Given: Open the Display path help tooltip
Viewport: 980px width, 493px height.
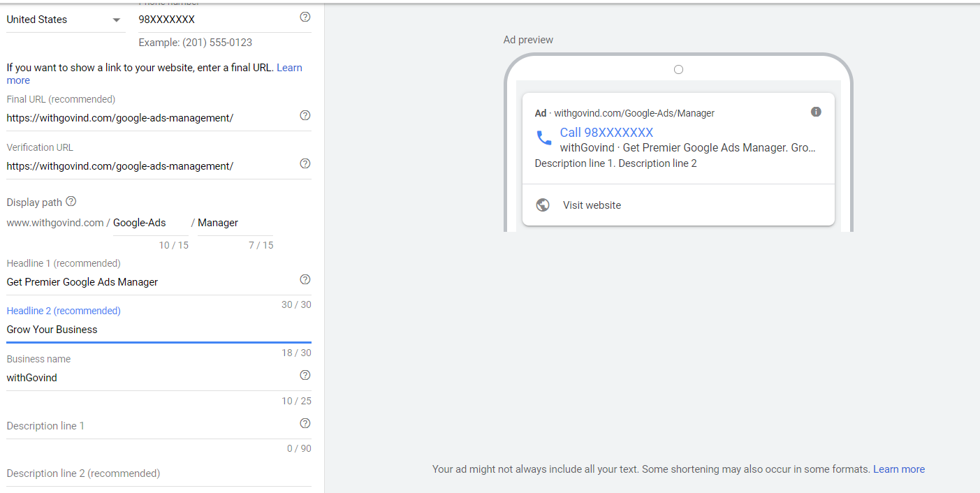Looking at the screenshot, I should (x=71, y=201).
